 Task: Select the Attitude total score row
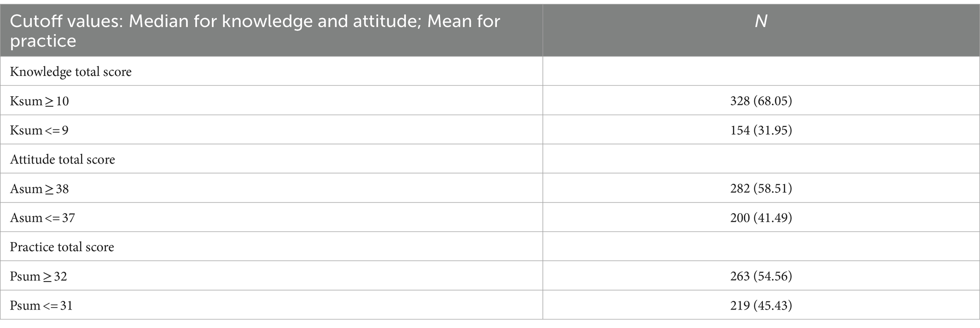point(490,159)
